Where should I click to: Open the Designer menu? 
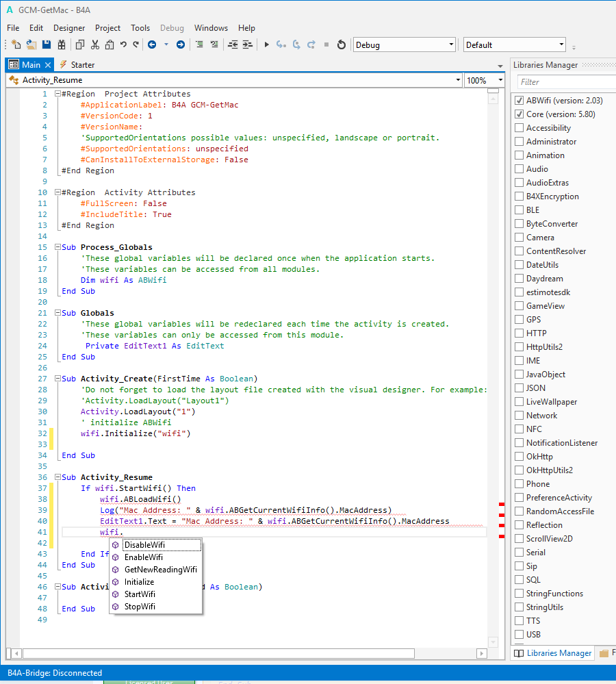(69, 28)
